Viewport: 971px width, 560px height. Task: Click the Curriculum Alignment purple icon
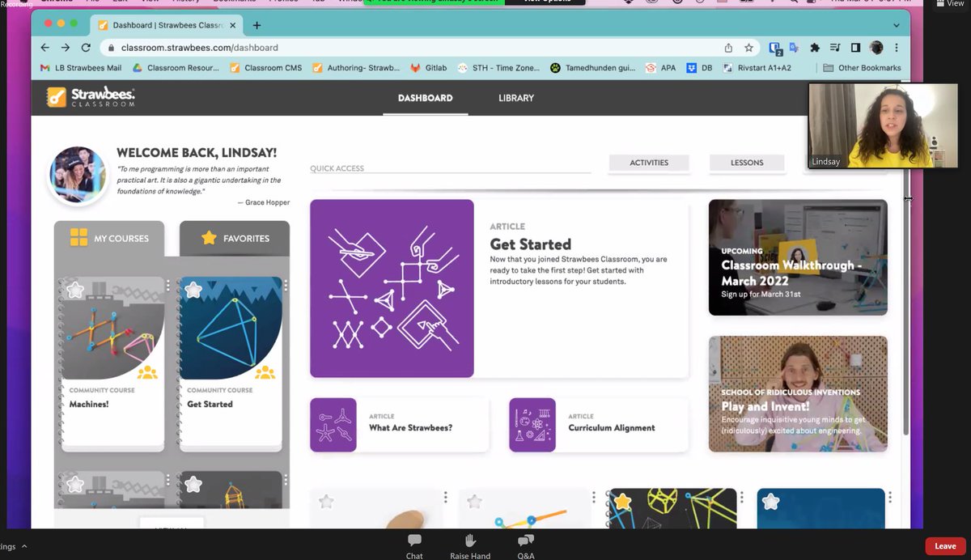click(532, 424)
